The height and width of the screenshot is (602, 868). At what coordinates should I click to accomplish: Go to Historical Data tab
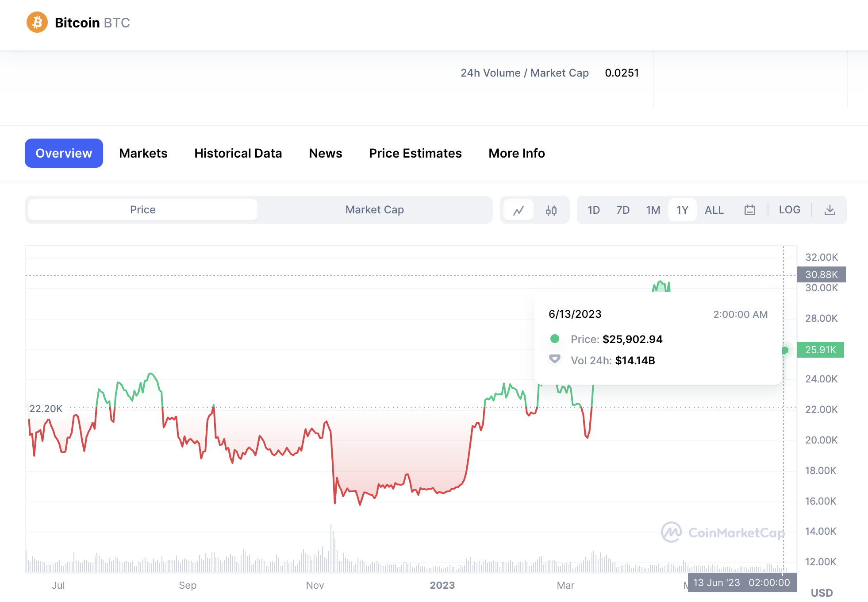click(238, 153)
